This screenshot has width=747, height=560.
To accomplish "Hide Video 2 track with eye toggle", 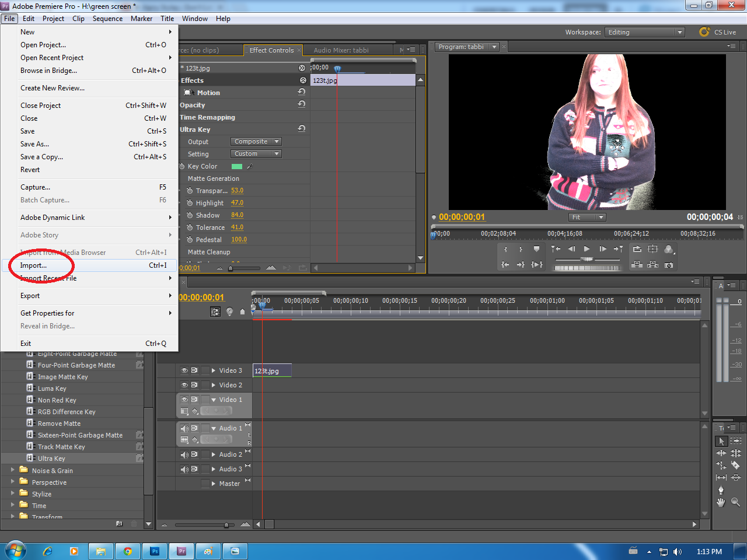I will [184, 385].
